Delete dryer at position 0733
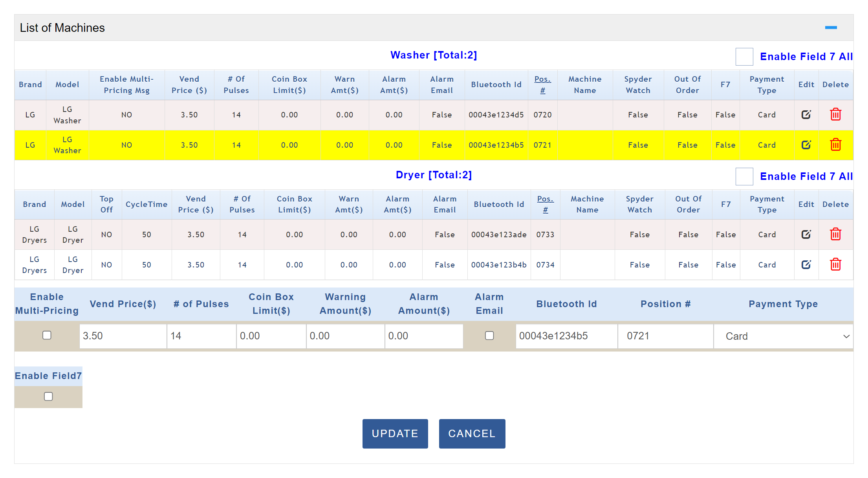 835,234
